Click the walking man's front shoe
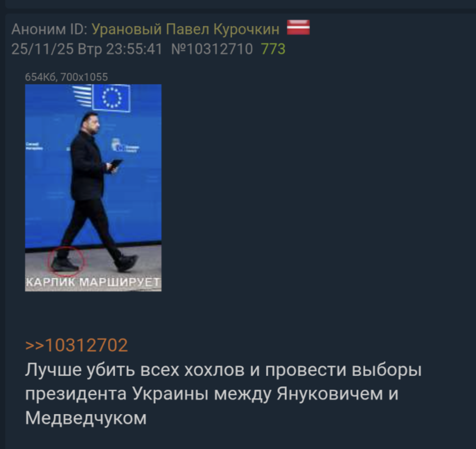The height and width of the screenshot is (449, 476). point(128,262)
